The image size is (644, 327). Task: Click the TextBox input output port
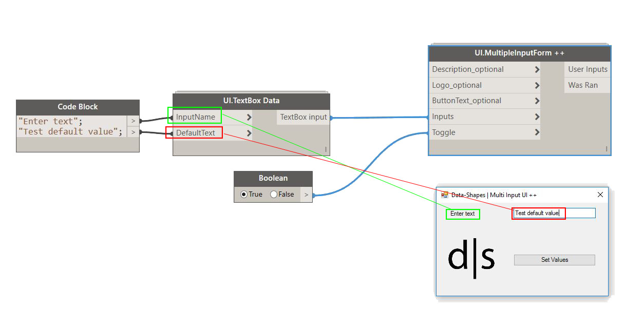coord(303,117)
